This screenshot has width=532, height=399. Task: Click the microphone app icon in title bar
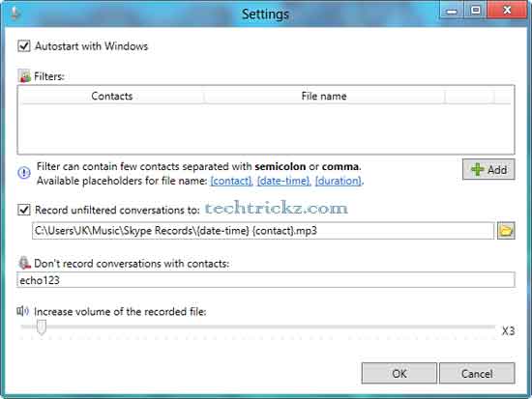click(x=15, y=14)
